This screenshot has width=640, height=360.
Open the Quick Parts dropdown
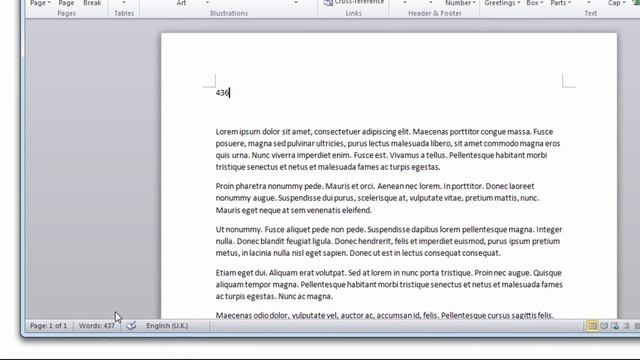(561, 3)
